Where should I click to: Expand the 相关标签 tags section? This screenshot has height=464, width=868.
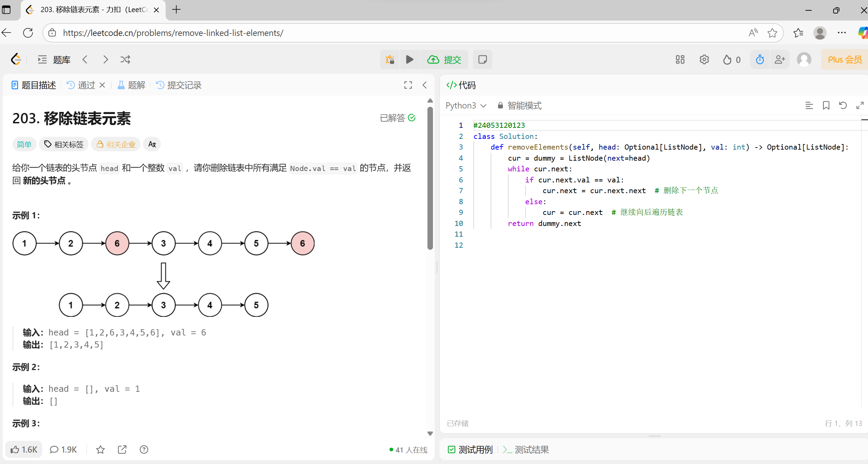64,144
